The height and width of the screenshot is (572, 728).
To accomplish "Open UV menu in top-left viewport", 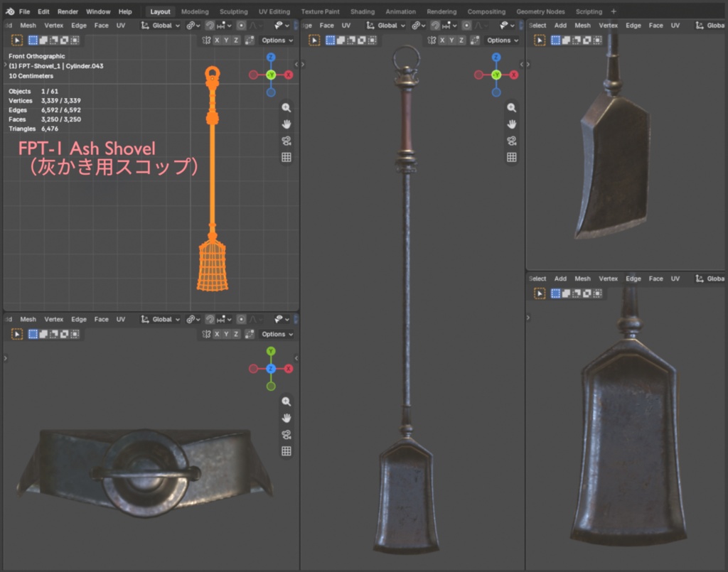I will [121, 26].
